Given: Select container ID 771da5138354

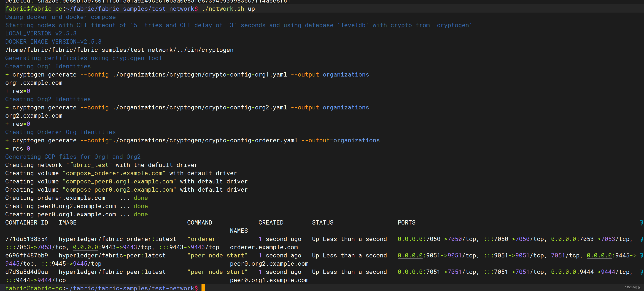Looking at the screenshot, I should click(x=27, y=239).
